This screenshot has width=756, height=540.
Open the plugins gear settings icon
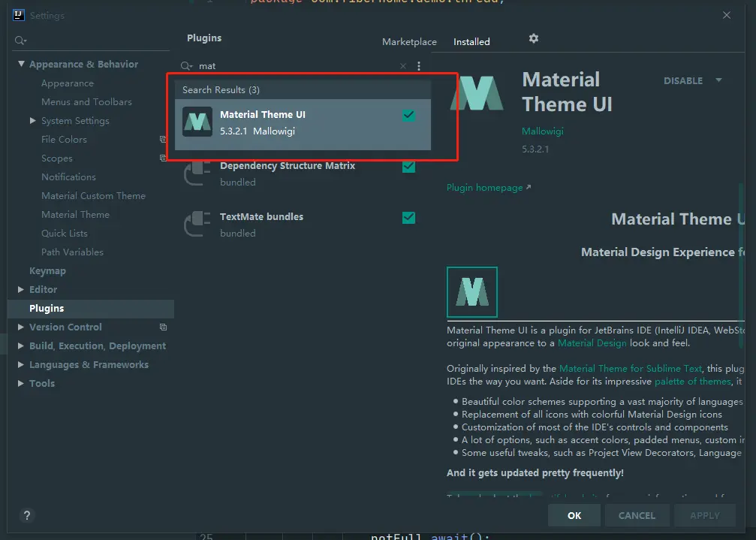[533, 38]
